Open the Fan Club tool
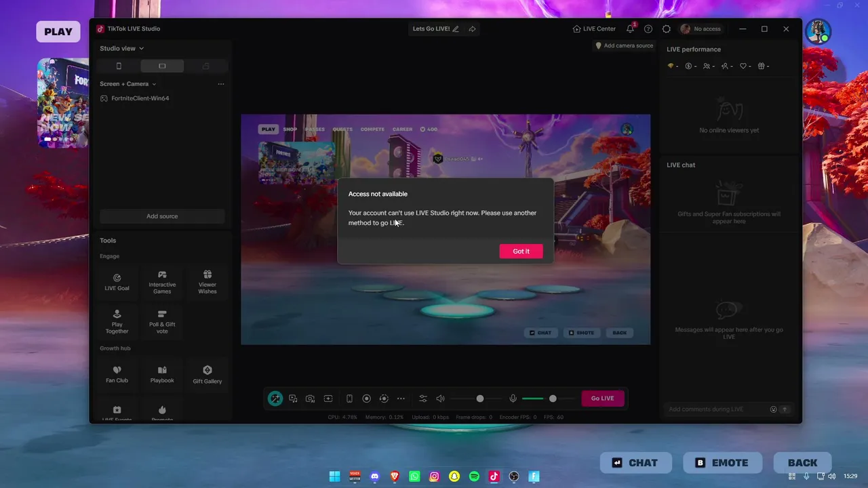 (117, 375)
